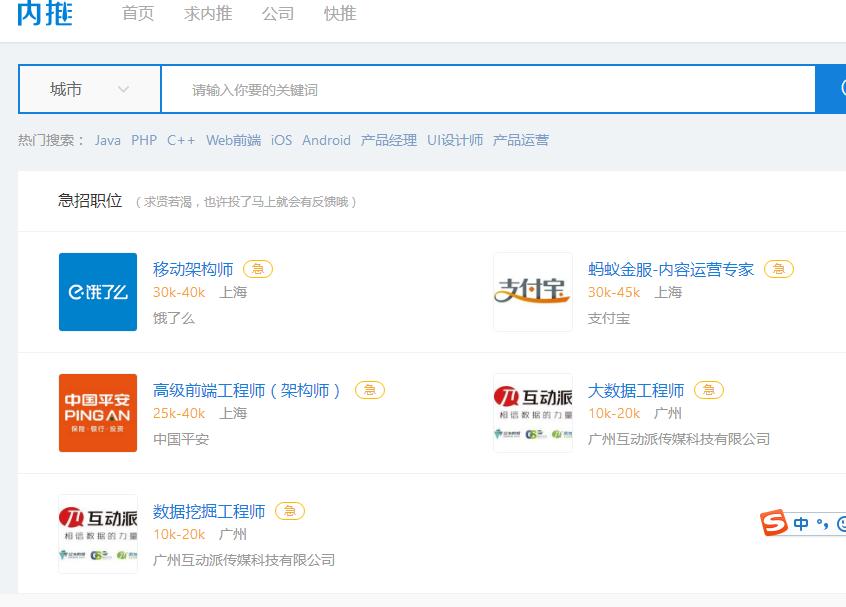Open the 公司 page from navigation

277,14
